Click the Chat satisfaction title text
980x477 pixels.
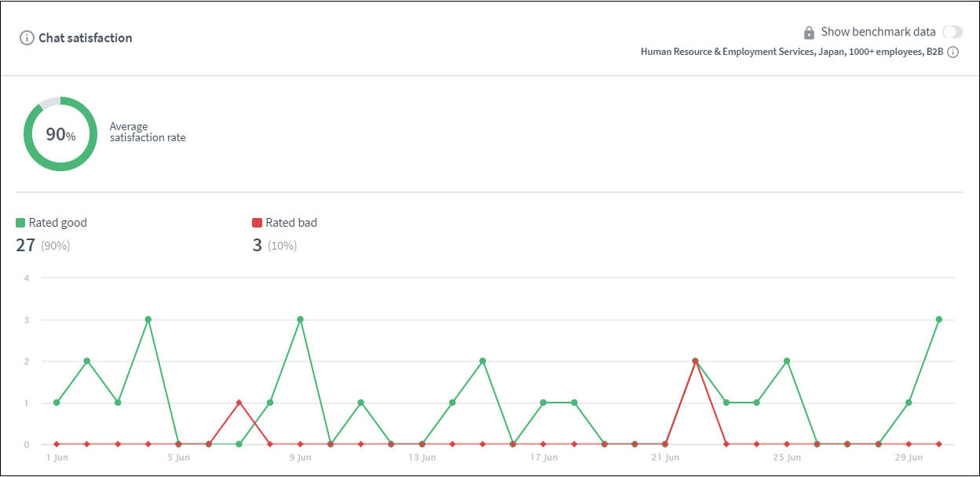point(86,38)
